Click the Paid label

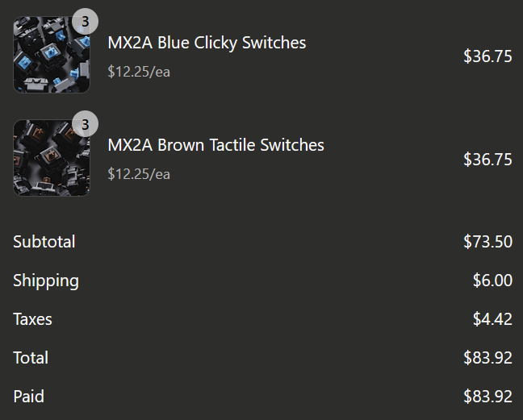pyautogui.click(x=28, y=397)
